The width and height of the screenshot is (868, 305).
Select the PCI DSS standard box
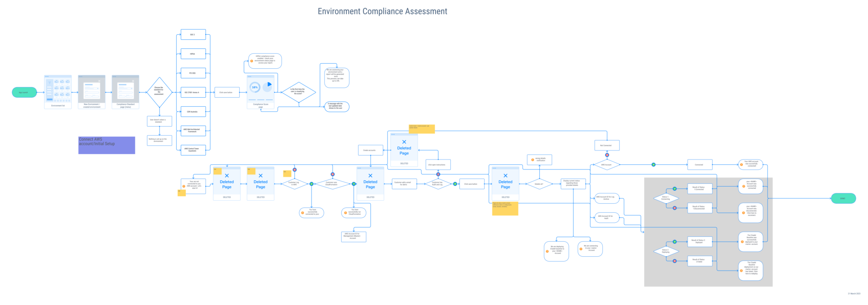click(x=193, y=73)
